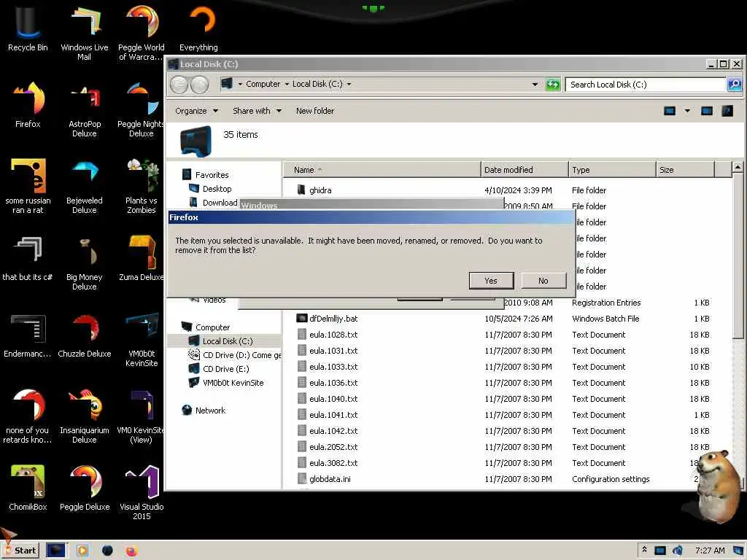
Task: Select the ghidra folder
Action: click(x=320, y=190)
